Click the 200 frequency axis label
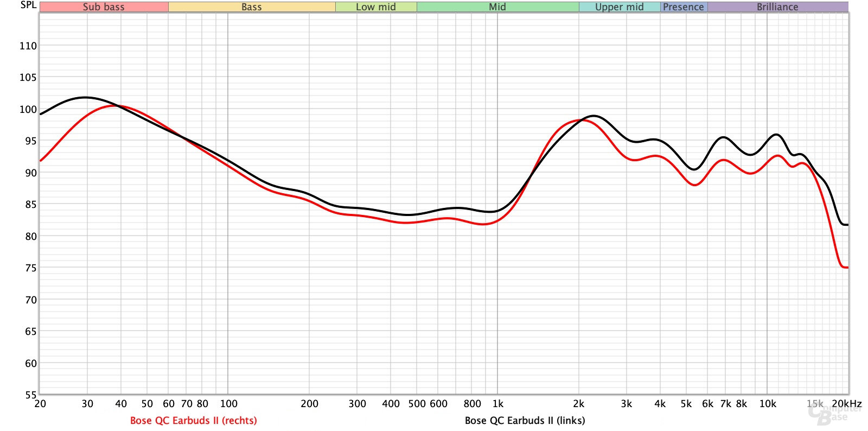 coord(309,404)
